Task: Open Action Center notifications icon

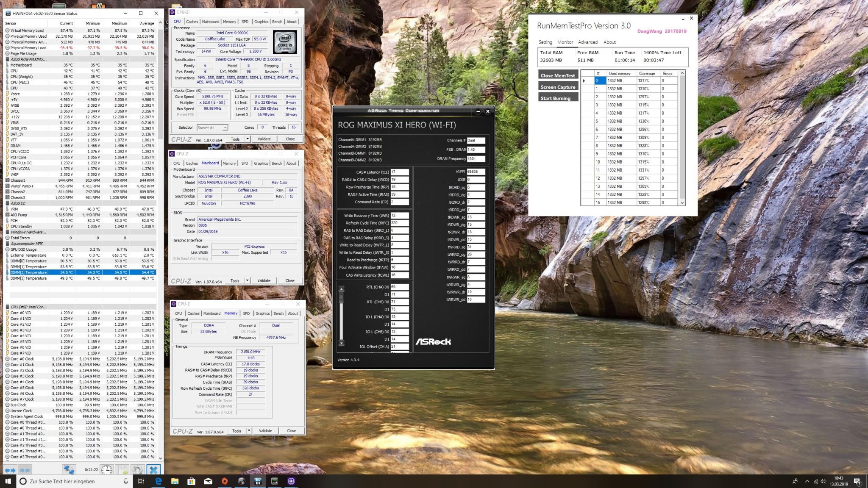Action: (x=857, y=481)
